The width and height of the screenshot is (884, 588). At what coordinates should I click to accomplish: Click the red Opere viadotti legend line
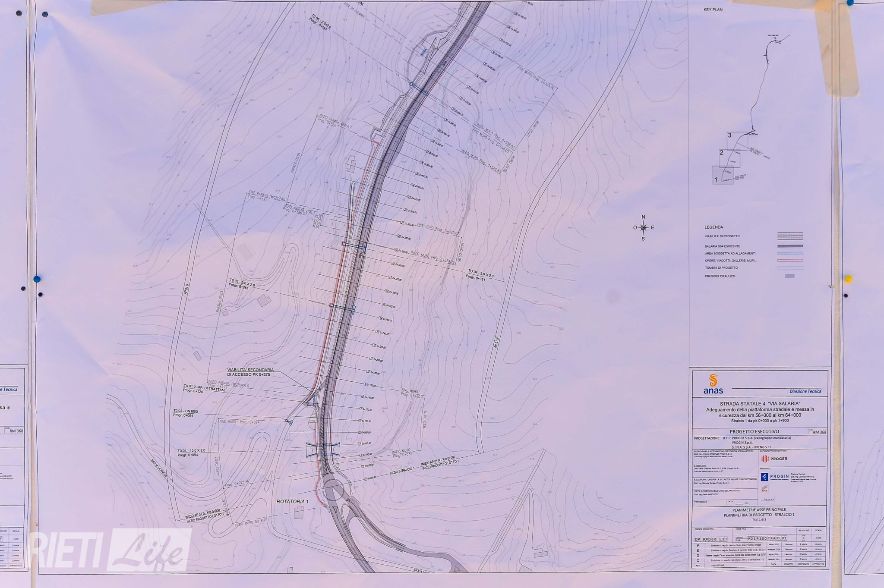[x=789, y=261]
